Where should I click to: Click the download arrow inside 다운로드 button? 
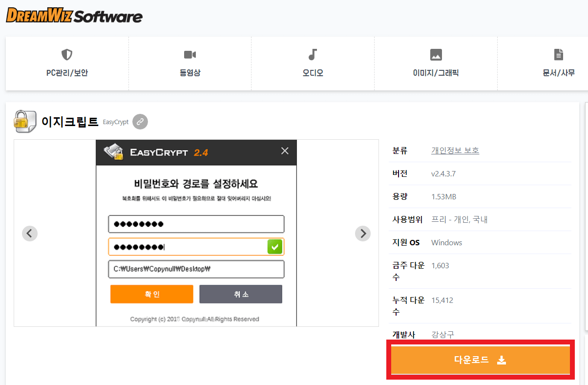pyautogui.click(x=502, y=359)
